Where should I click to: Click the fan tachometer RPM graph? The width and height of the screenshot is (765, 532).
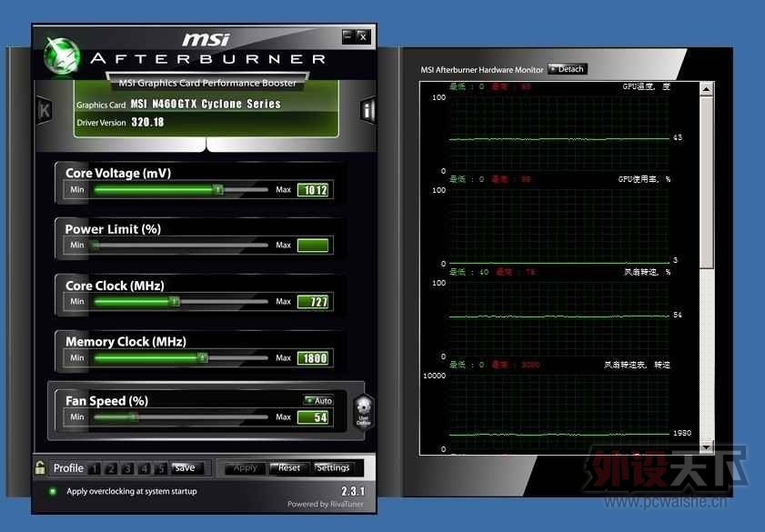pyautogui.click(x=559, y=412)
